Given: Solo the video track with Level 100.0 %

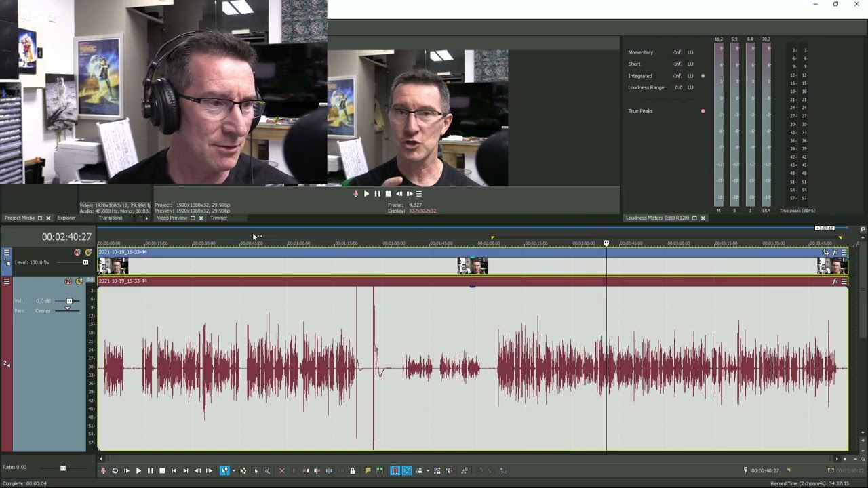Looking at the screenshot, I should pos(87,252).
